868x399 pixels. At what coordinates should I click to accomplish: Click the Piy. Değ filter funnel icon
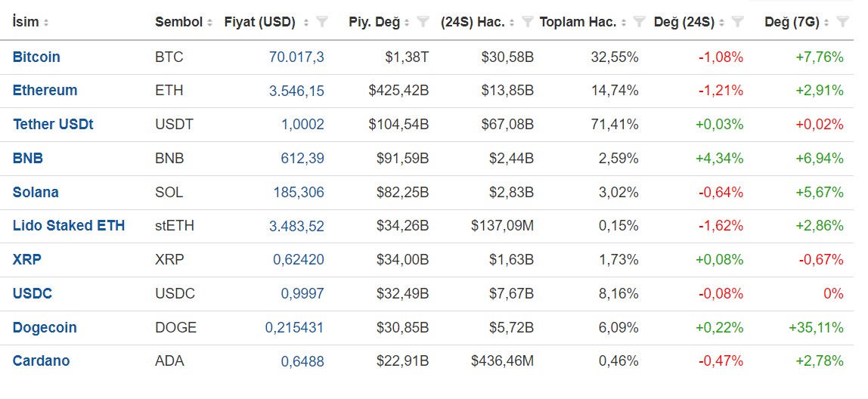pos(423,23)
